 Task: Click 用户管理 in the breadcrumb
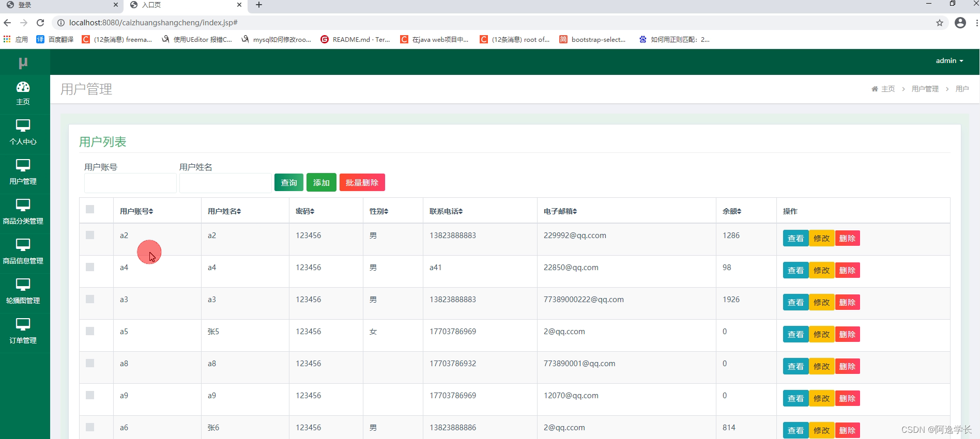(x=925, y=89)
